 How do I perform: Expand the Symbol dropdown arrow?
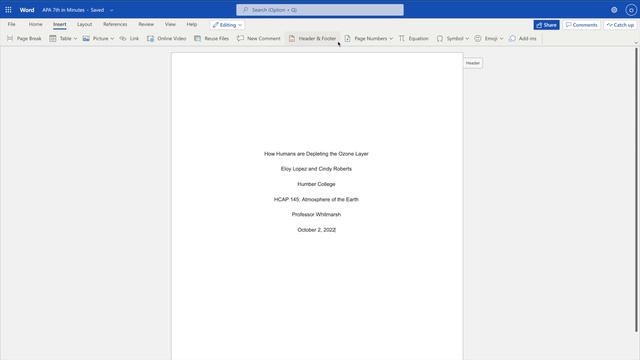pos(467,38)
